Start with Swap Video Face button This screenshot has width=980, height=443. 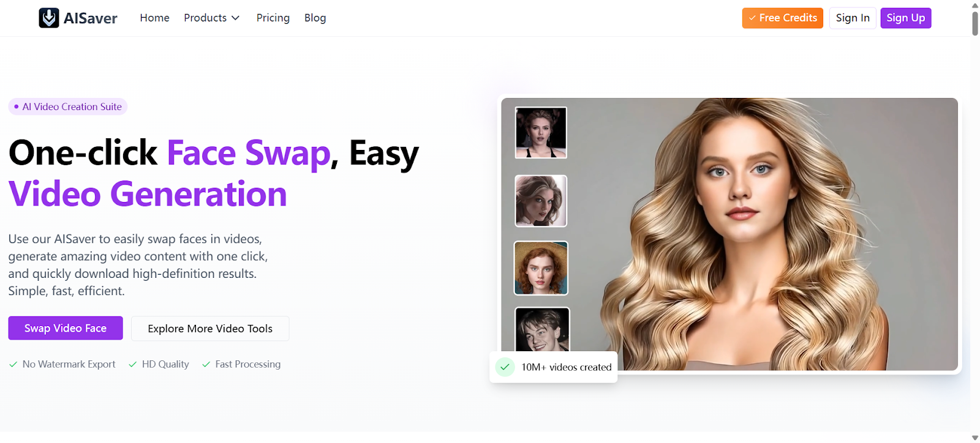[x=66, y=328]
